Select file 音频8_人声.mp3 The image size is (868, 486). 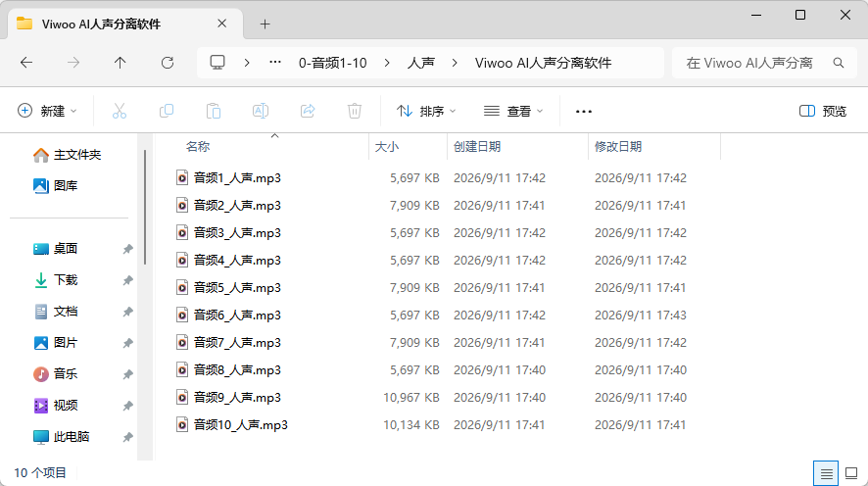pos(237,369)
